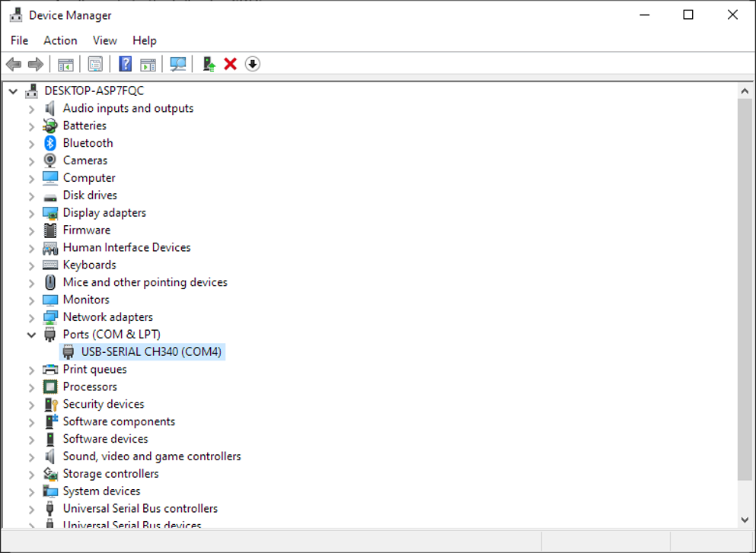Viewport: 756px width, 553px height.
Task: Expand Mice and other pointing devices chevron
Action: [x=31, y=284]
